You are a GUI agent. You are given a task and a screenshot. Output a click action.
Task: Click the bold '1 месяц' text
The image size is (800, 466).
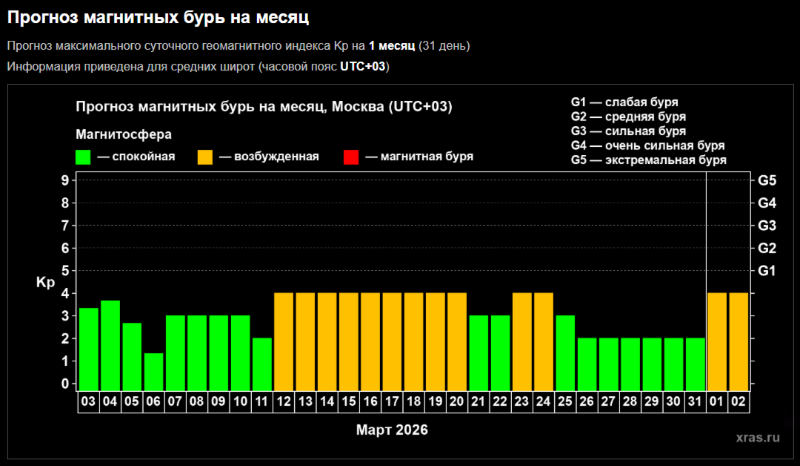click(x=392, y=46)
